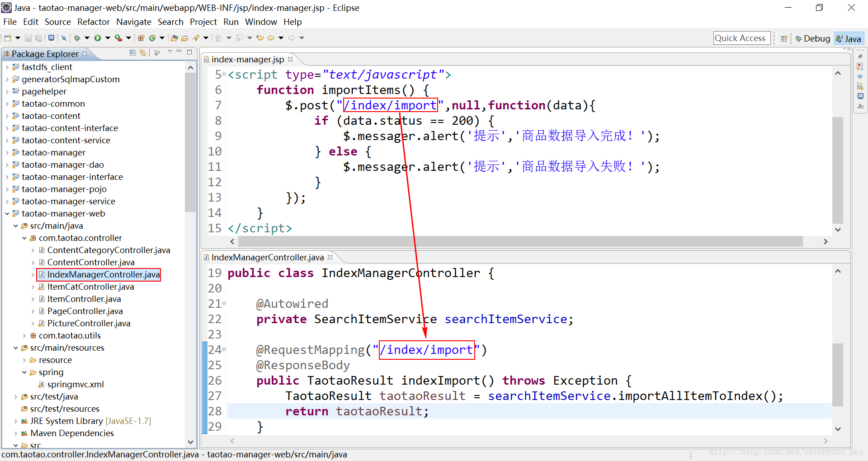
Task: Open the console terminal toolbar icon
Action: (x=51, y=38)
